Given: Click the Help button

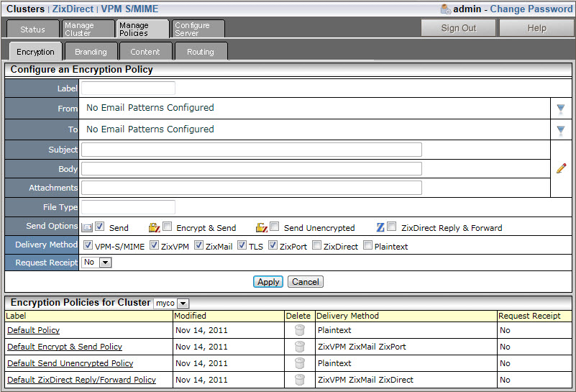Looking at the screenshot, I should tap(536, 28).
